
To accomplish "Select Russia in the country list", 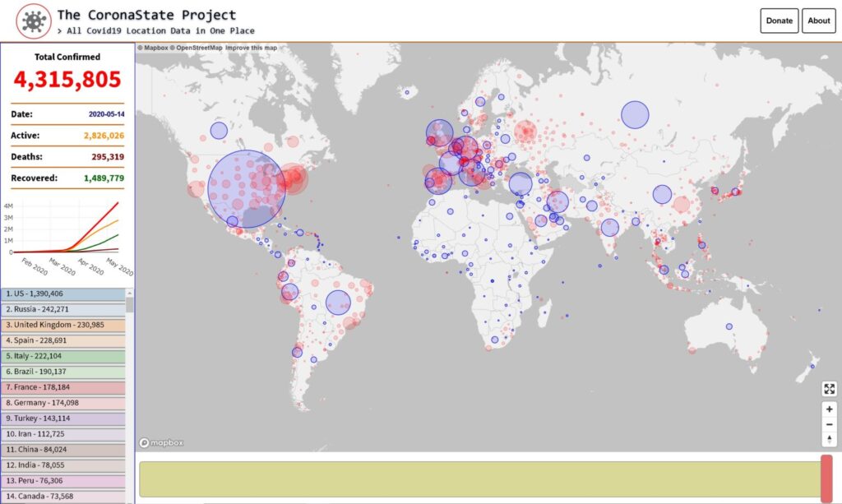I will tap(62, 309).
